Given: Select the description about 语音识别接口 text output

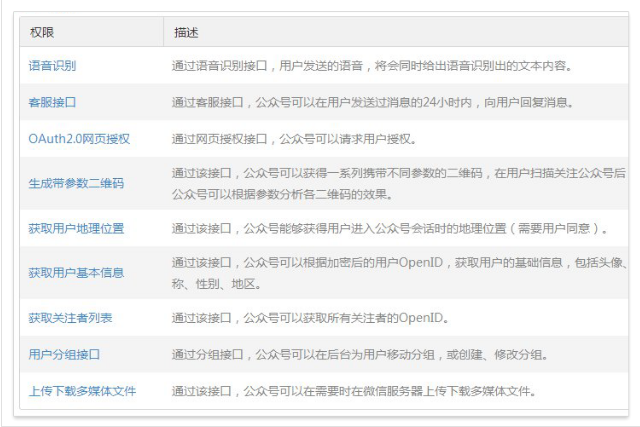Looking at the screenshot, I should 372,66.
